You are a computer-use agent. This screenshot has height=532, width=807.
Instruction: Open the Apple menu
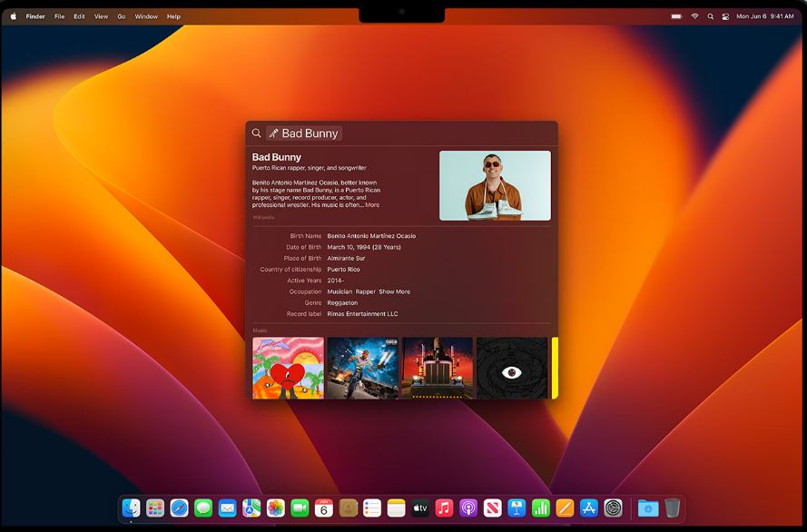14,16
